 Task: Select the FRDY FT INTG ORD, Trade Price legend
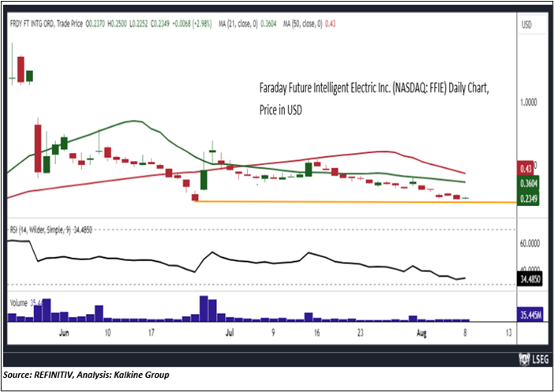[46, 24]
